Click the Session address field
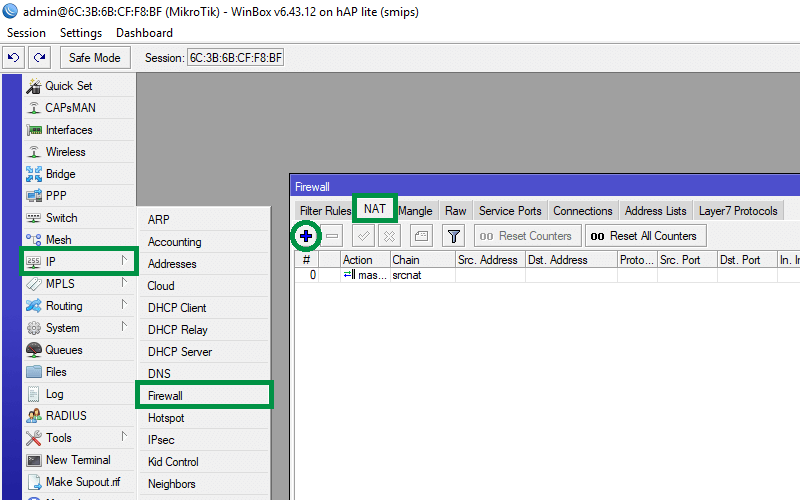800x500 pixels. click(x=235, y=58)
